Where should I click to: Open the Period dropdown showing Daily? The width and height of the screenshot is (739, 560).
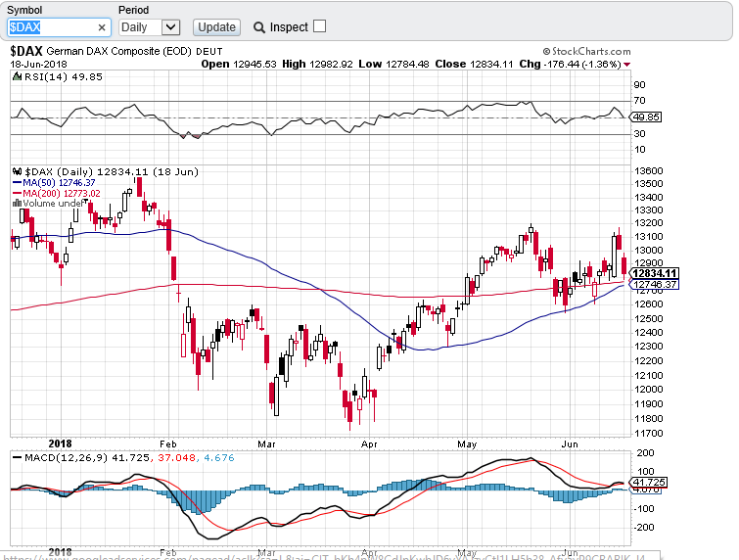coord(149,27)
